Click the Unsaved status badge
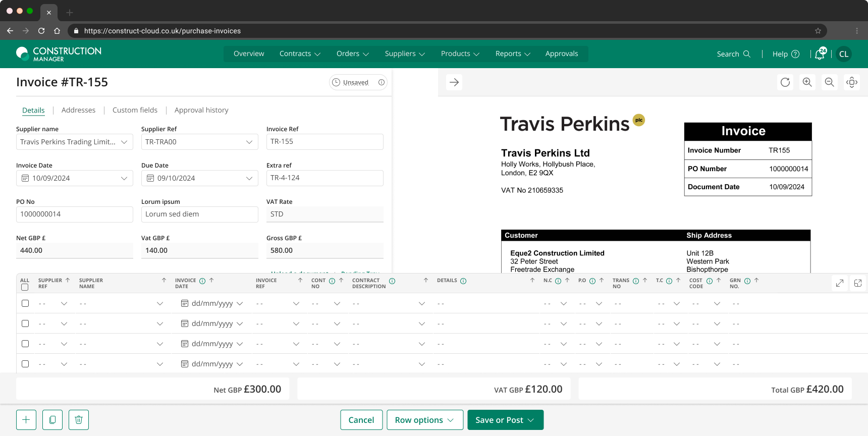Screen dimensions: 868x436 point(358,82)
